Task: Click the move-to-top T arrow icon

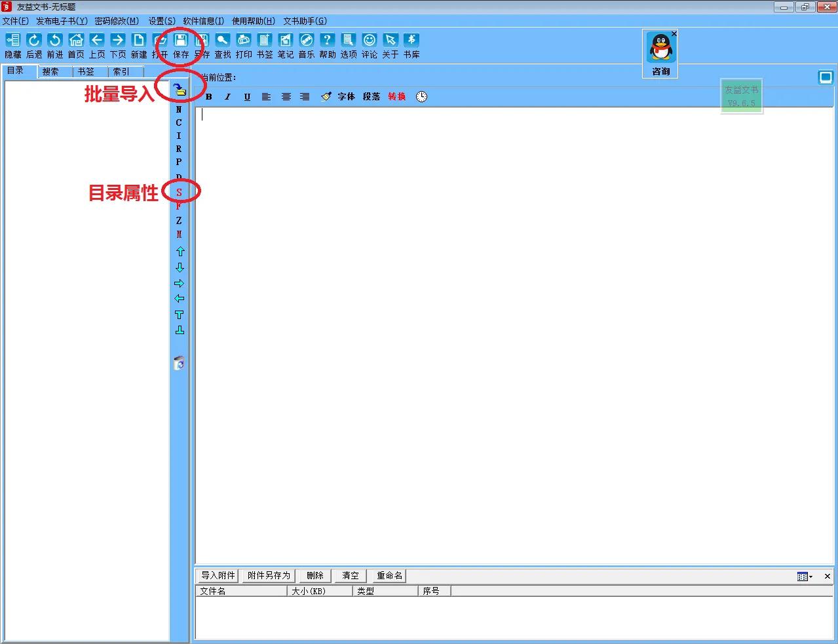Action: pyautogui.click(x=180, y=314)
